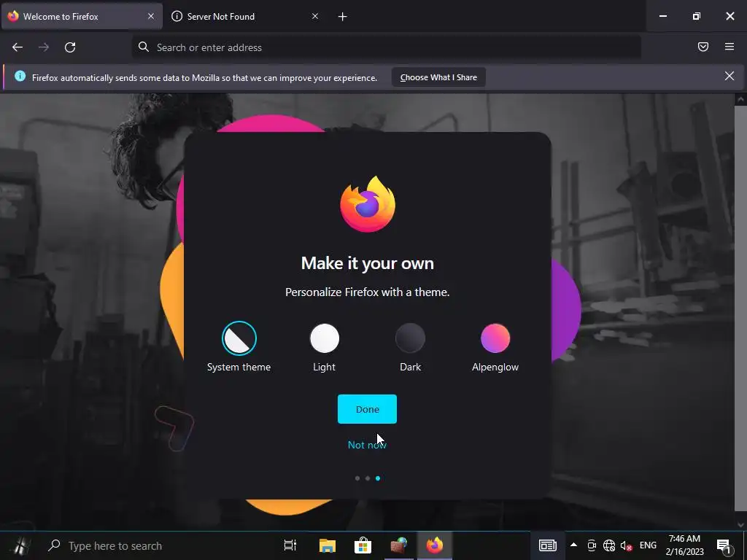This screenshot has width=747, height=560.
Task: Minimize the Firefox window
Action: point(662,16)
